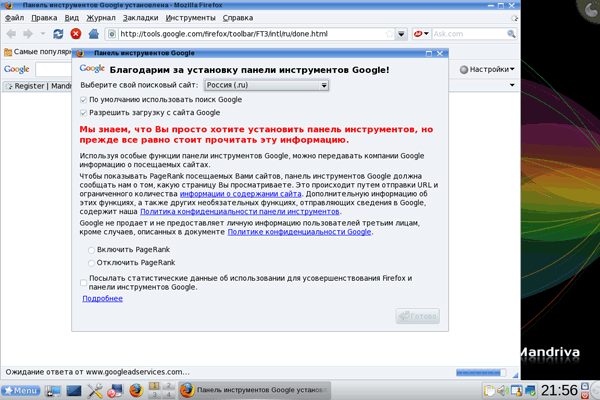Open the volume speaker tray icon
Screen dimensions: 600x400
click(x=502, y=391)
